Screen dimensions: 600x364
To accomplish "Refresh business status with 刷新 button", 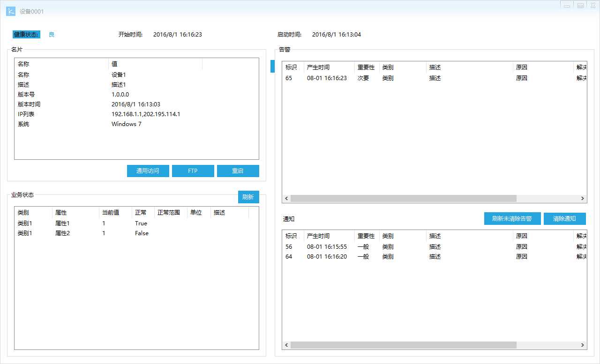I will tap(248, 197).
